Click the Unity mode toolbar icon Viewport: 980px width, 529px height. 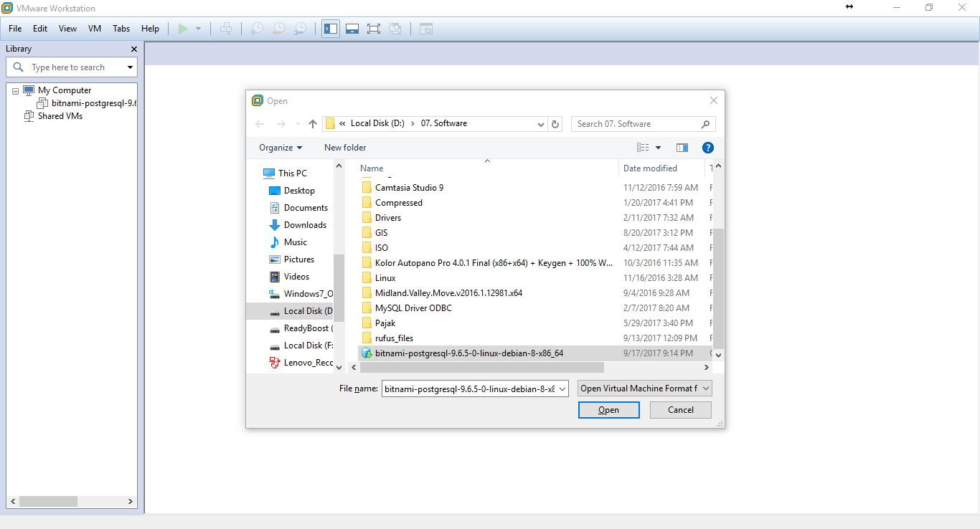click(x=395, y=29)
